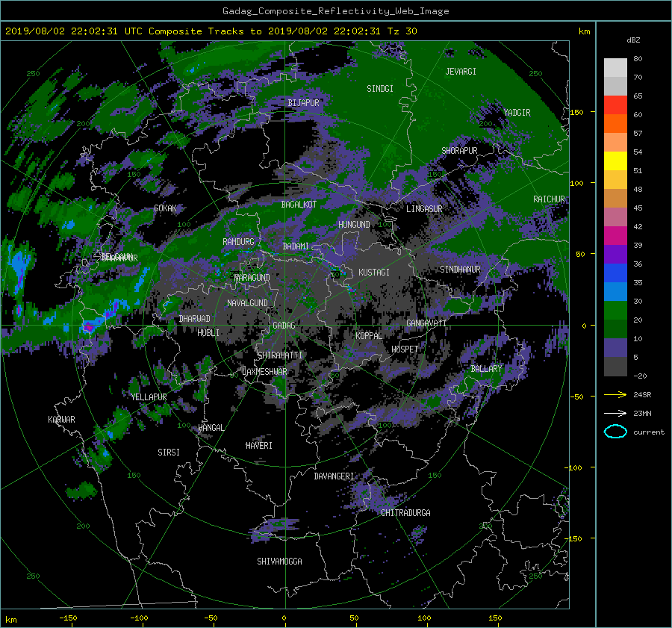
Task: Click the YELLAPUR city label
Action: 149,397
